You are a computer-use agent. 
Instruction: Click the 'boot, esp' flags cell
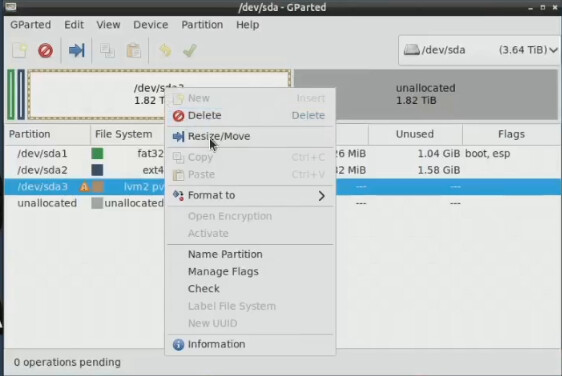487,154
